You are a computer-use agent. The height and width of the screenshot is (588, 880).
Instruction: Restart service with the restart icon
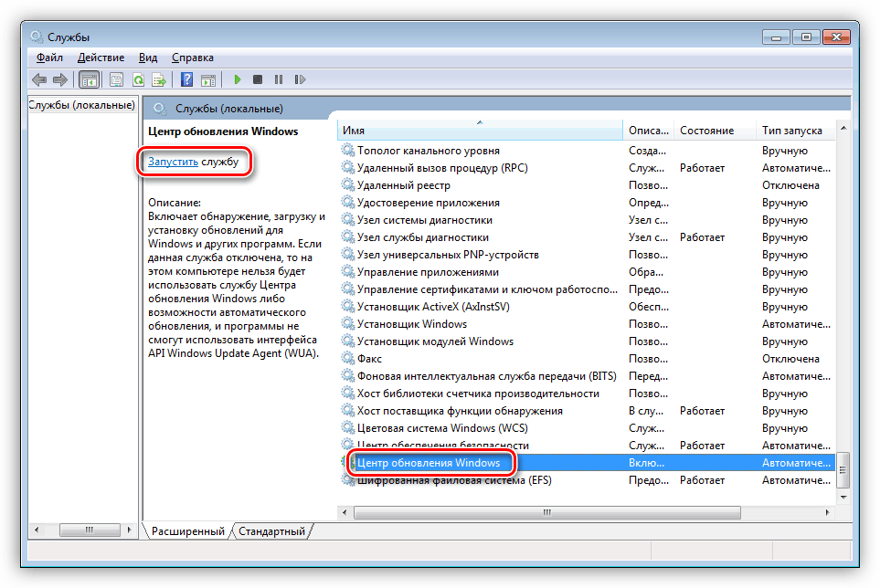click(301, 79)
